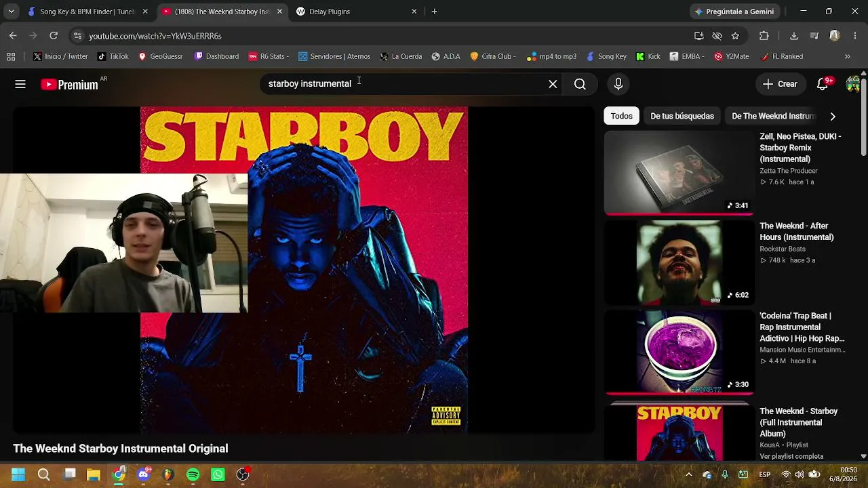Open the Starboy Remix Instrumental thumbnail
868x488 pixels.
click(679, 172)
